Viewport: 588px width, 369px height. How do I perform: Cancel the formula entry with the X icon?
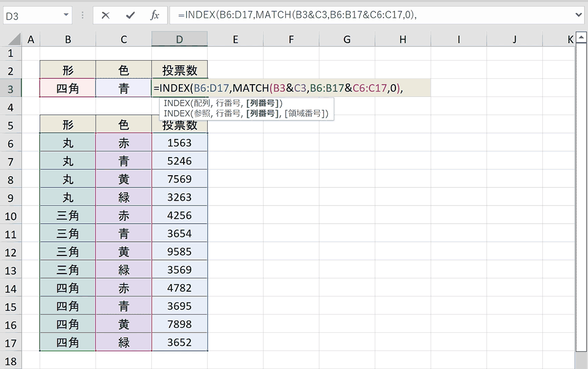[105, 16]
